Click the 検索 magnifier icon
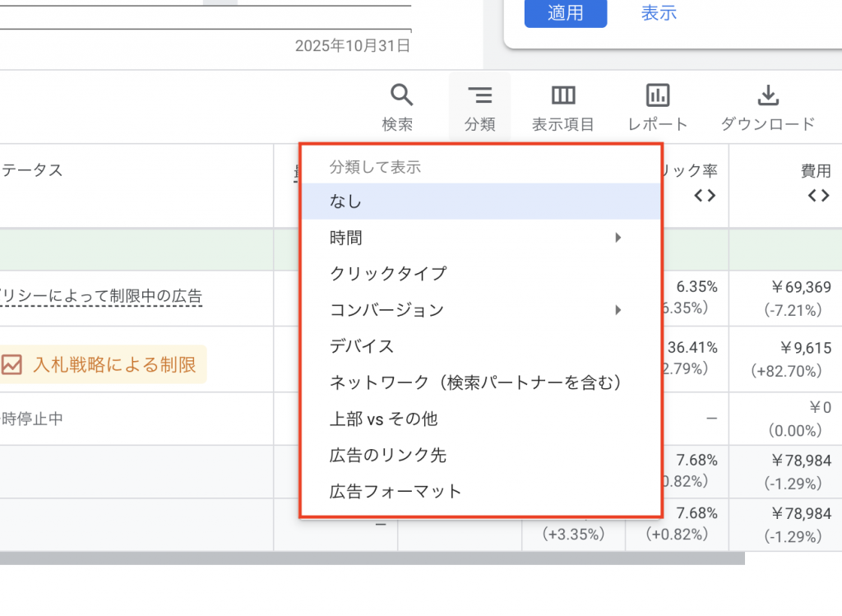Screen dimensions: 842x616 (400, 95)
